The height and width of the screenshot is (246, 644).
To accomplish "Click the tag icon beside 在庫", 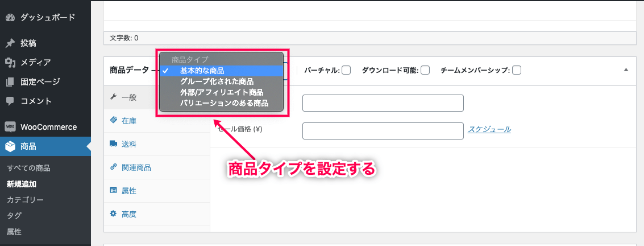I will click(x=113, y=121).
